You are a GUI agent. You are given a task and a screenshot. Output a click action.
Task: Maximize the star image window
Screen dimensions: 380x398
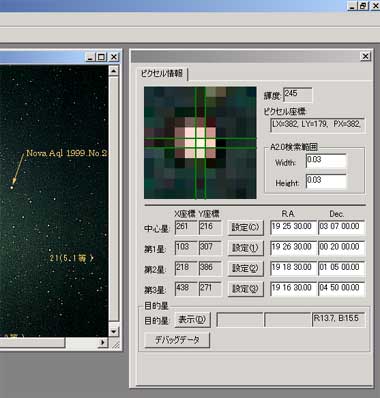101,57
